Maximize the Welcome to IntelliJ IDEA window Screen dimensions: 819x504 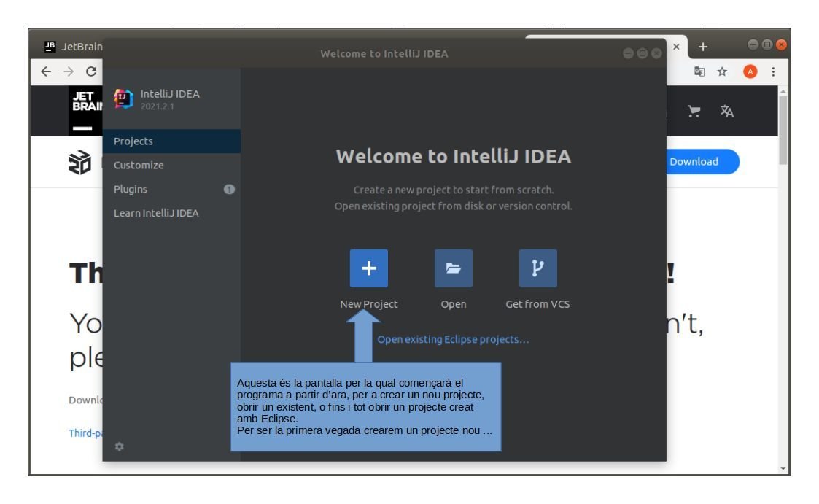(643, 53)
